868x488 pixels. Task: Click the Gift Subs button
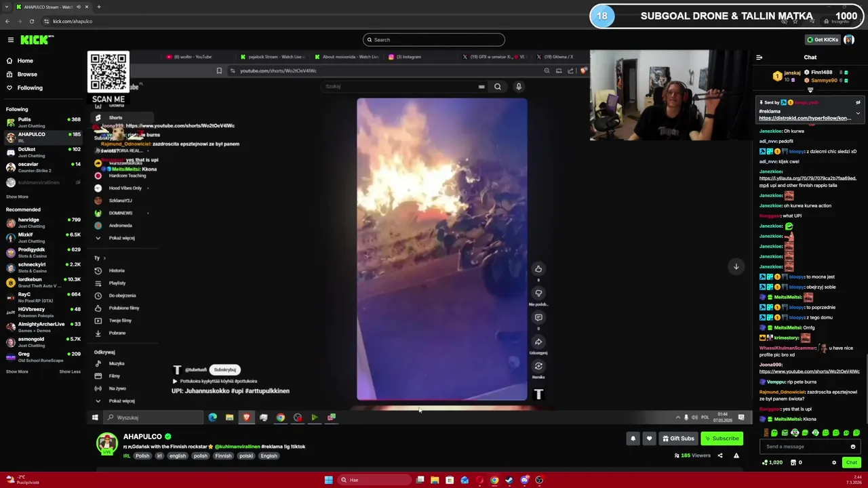678,439
